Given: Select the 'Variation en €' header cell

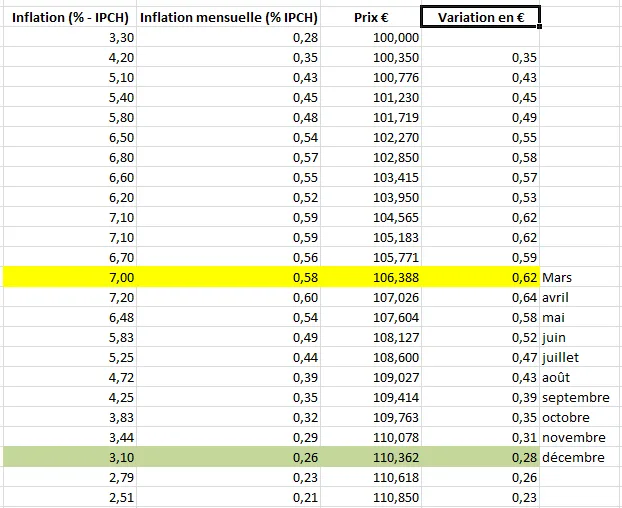Looking at the screenshot, I should 480,17.
